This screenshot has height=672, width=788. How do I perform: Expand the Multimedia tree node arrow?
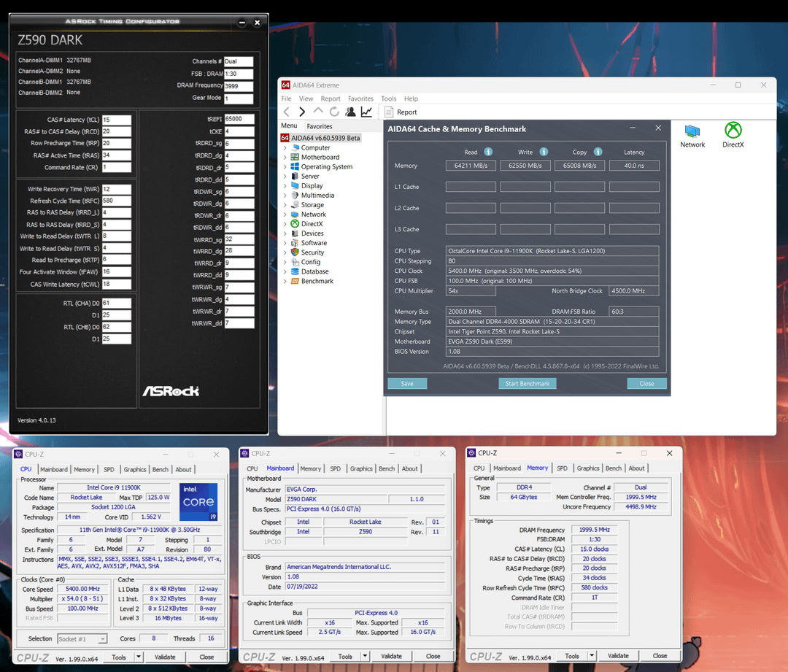coord(285,196)
